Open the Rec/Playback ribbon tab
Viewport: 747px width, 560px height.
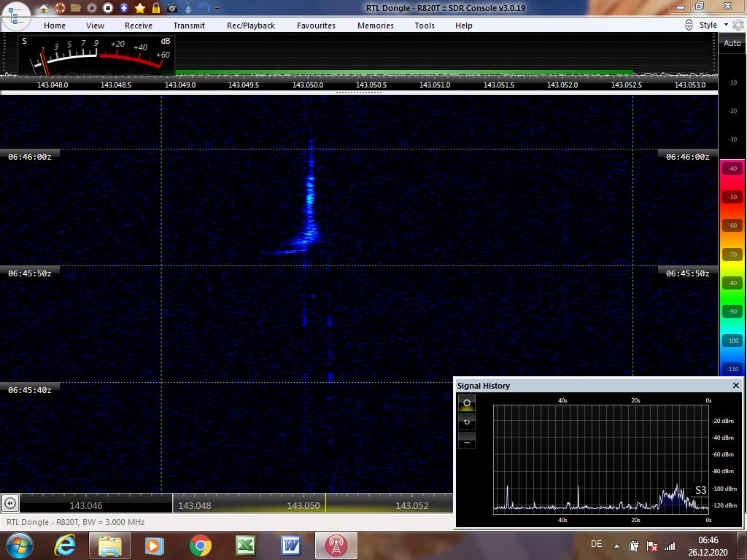click(251, 26)
